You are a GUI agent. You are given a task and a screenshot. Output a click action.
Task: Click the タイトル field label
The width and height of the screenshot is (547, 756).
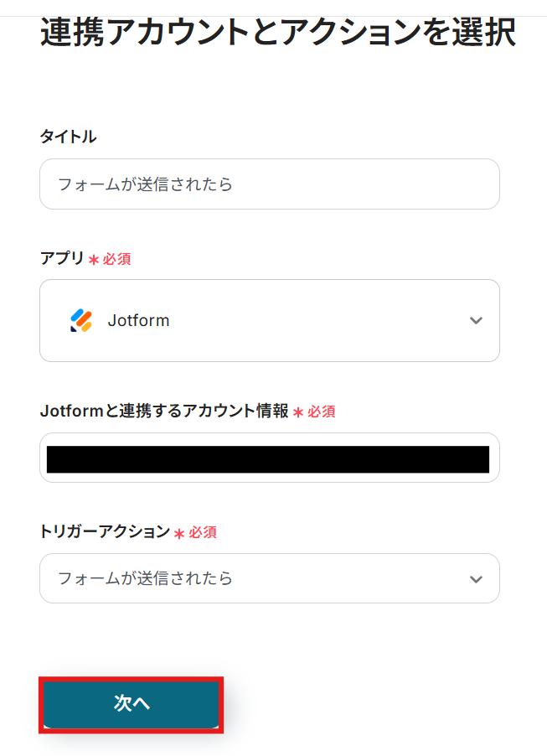(x=68, y=137)
